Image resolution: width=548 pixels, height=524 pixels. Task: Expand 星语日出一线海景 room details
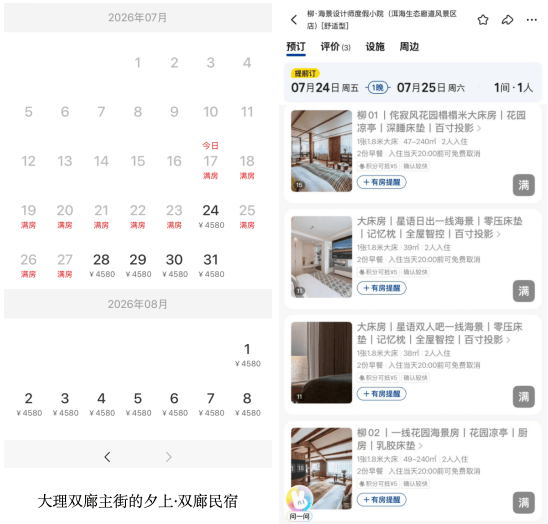coord(498,234)
